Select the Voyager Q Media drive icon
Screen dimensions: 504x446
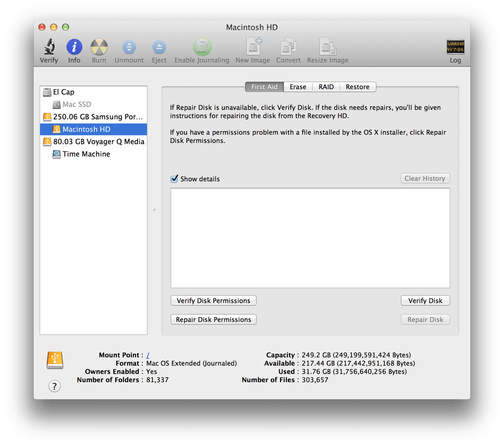47,142
